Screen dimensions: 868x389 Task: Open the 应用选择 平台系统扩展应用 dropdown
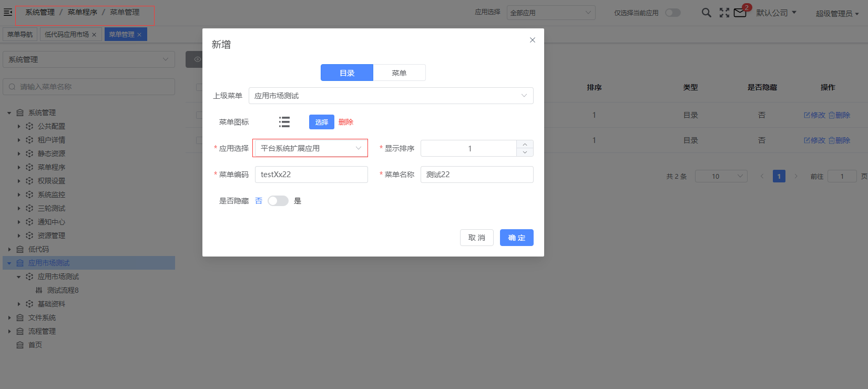click(x=311, y=148)
